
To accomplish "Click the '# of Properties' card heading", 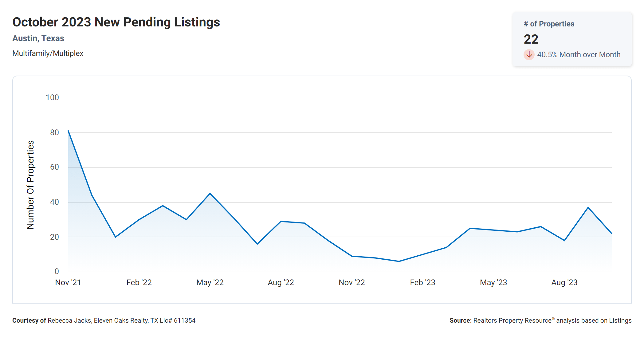I will (x=549, y=24).
